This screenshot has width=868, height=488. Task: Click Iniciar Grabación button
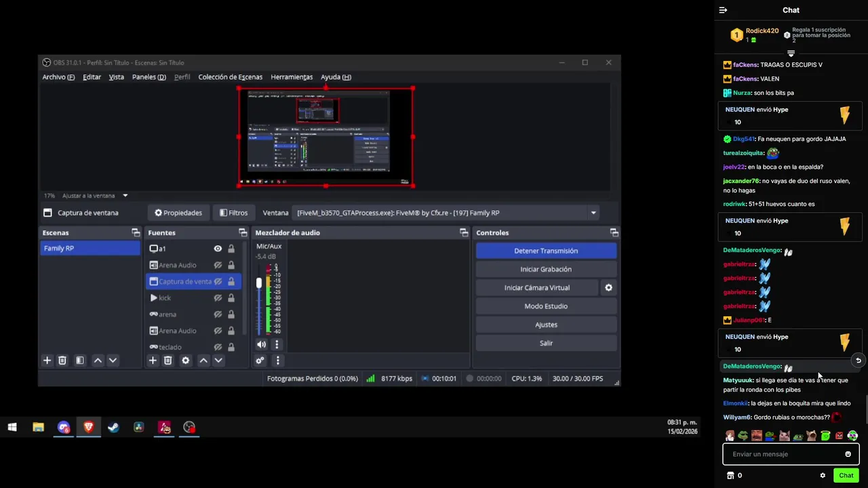(546, 269)
